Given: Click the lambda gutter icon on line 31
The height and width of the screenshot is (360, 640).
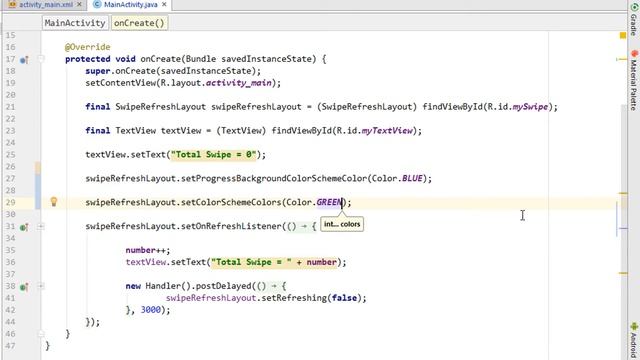Looking at the screenshot, I should (x=24, y=227).
